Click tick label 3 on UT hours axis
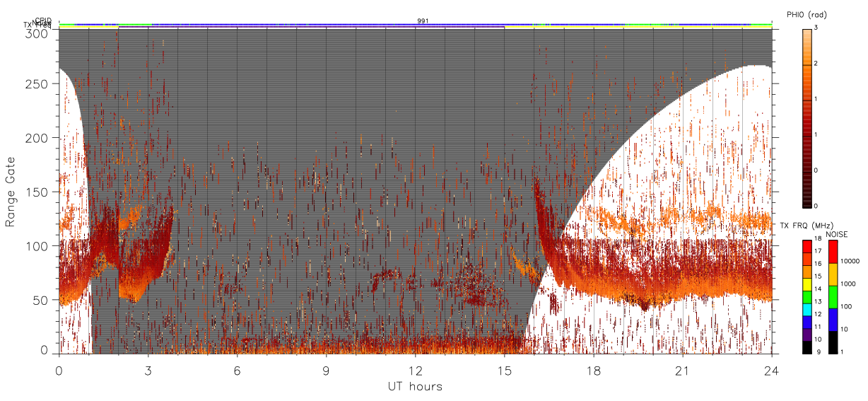 pos(148,370)
